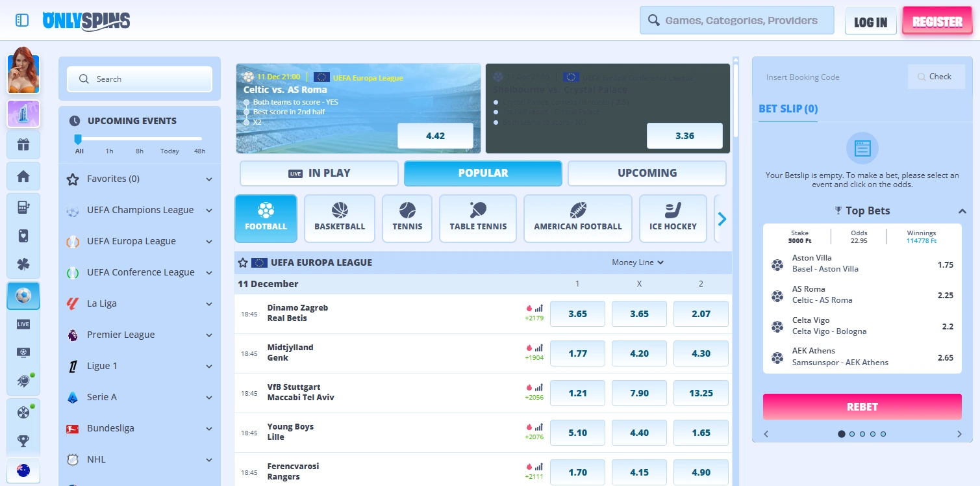Open the trophy tournaments icon in sidebar
This screenshot has height=486, width=980.
(23, 441)
